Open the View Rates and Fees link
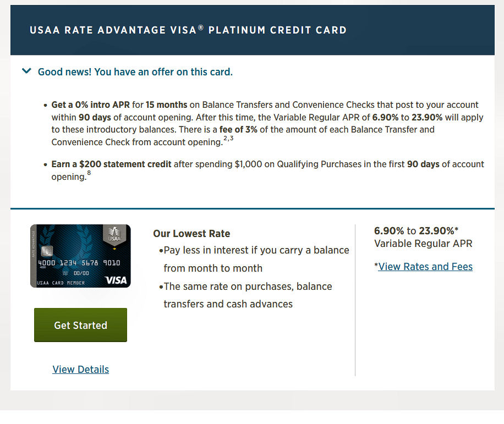The image size is (504, 424). point(425,267)
